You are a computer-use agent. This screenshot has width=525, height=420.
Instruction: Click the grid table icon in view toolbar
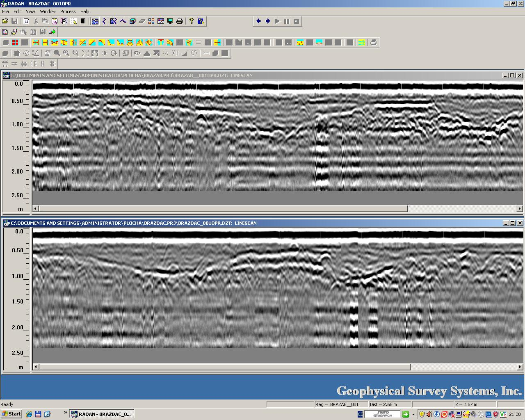tap(48, 53)
